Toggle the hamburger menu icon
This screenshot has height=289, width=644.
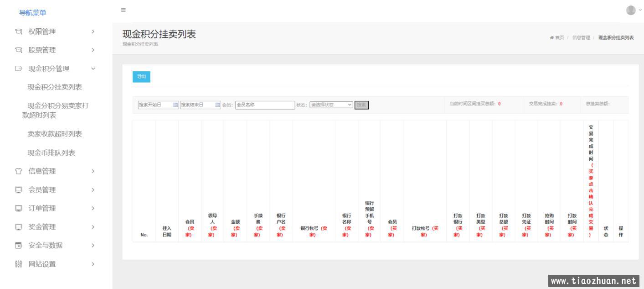tap(123, 10)
